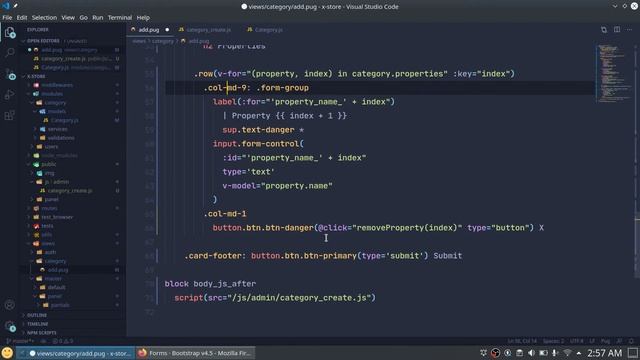Click the UTF-8 encoding indicator
Viewport: 640px width, 360px height.
[576, 341]
